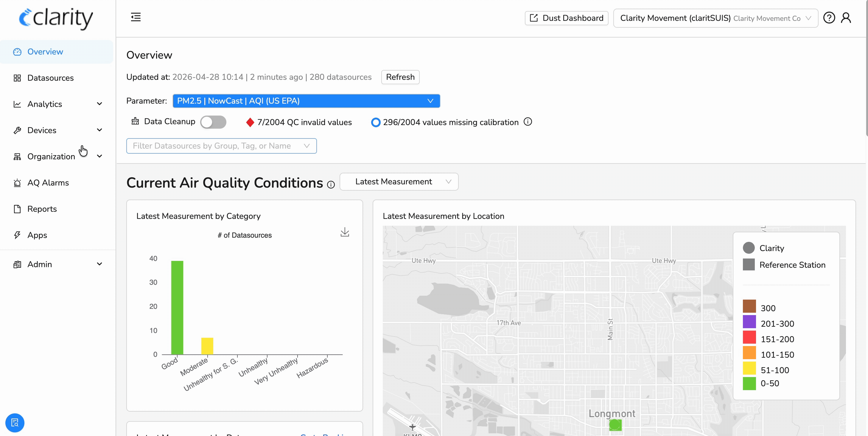Click the red QC invalid values diamond
This screenshot has height=436, width=868.
click(250, 122)
